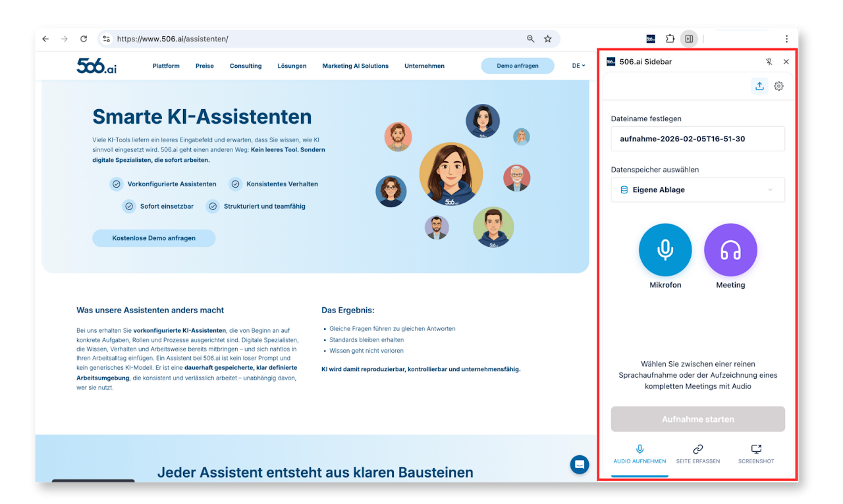This screenshot has height=504, width=843.
Task: Click heading Was unsere Assistenten anders macht
Action: pos(150,310)
